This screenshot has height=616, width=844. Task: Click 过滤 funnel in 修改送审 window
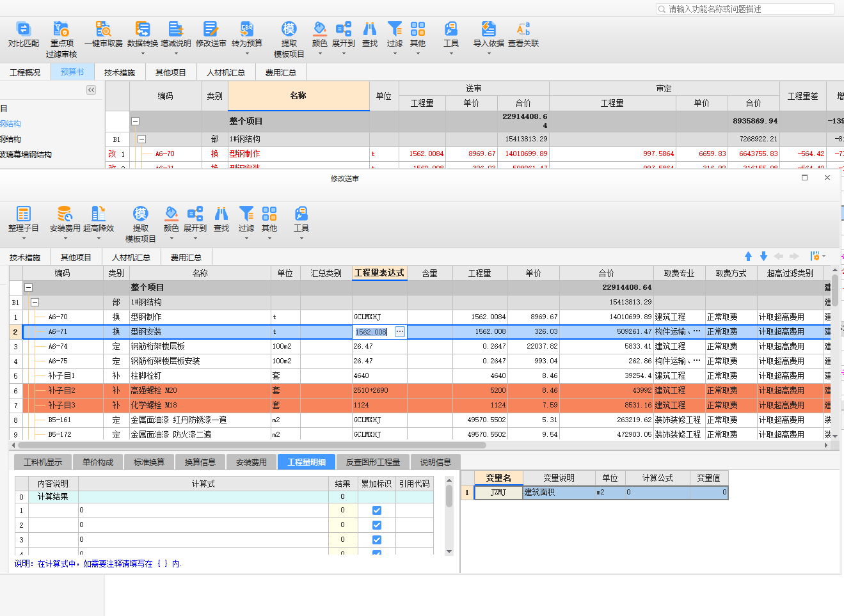[246, 214]
